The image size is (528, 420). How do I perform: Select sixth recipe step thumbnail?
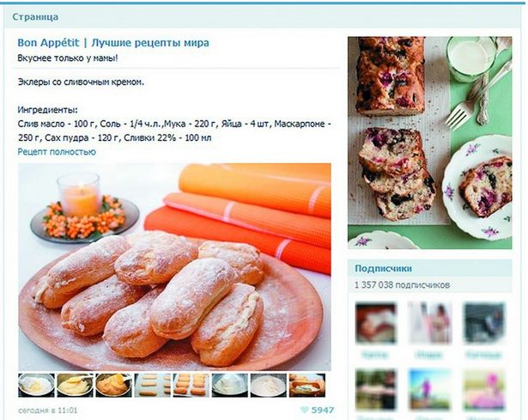pyautogui.click(x=229, y=385)
